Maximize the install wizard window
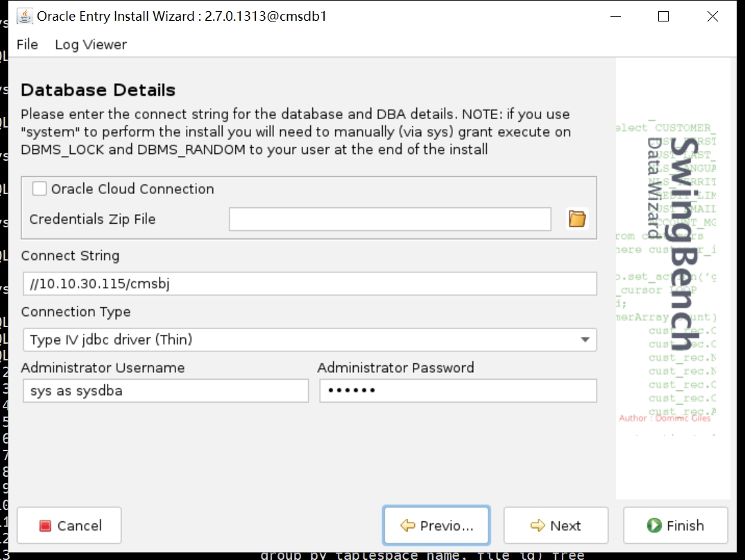 click(663, 16)
